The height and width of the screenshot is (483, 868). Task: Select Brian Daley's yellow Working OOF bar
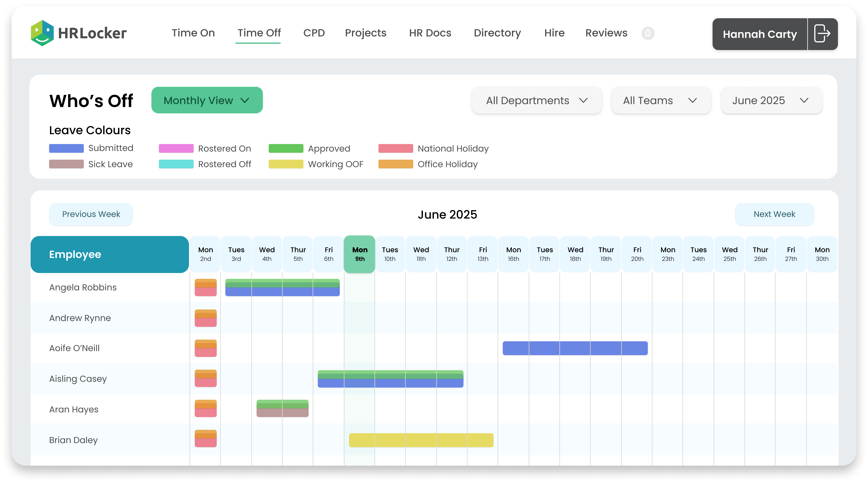[421, 440]
